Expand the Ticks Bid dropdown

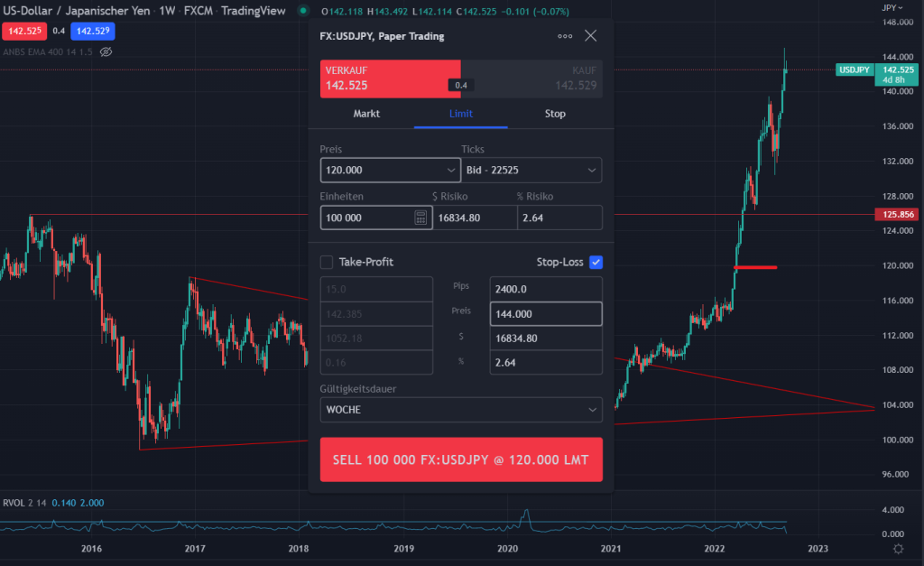click(x=531, y=170)
